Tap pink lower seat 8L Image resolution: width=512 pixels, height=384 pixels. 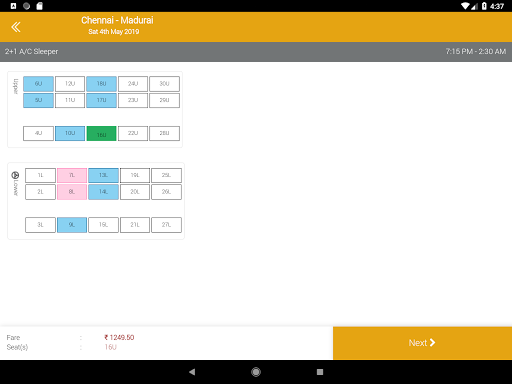pyautogui.click(x=72, y=192)
